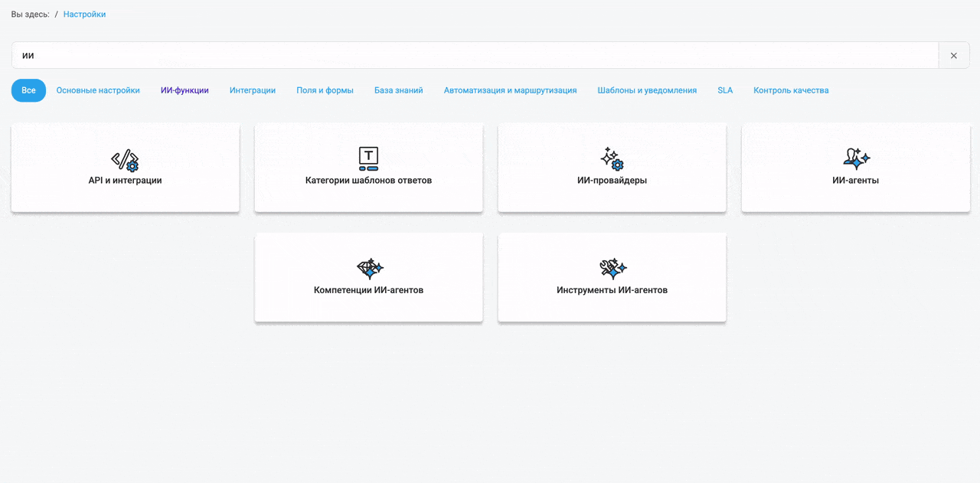Screen dimensions: 980x483
Task: Open the API и интеграции card title
Action: coord(125,181)
